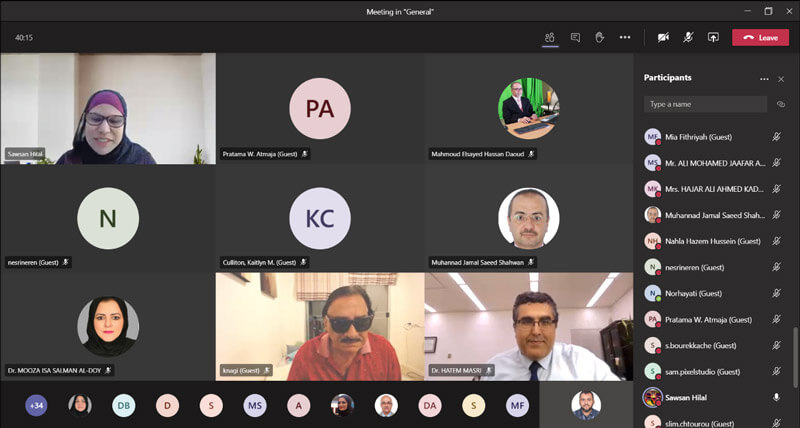Raise your hand in the meeting
Screen dimensions: 800x428
[600, 37]
